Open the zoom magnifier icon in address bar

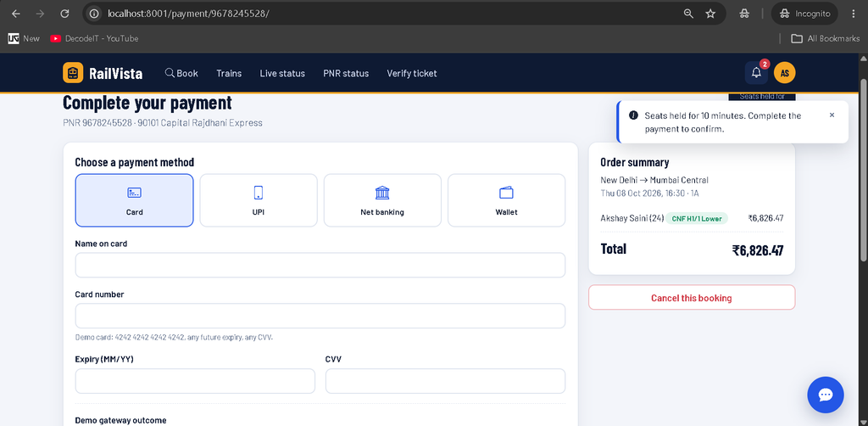tap(688, 14)
